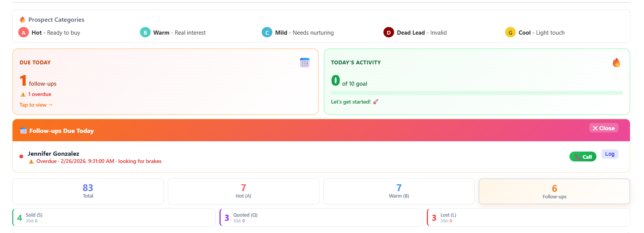Open the Sold (S) stat card
The image size is (644, 233).
point(114,217)
